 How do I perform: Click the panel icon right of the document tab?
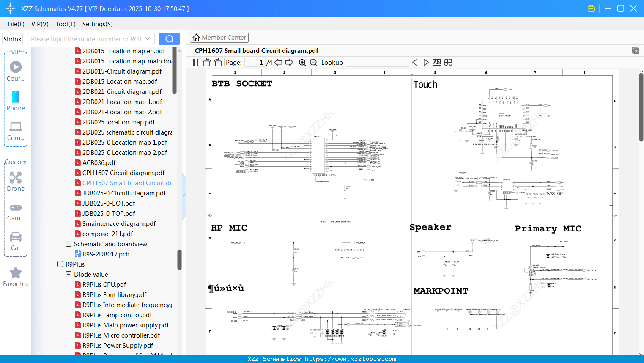tap(636, 50)
